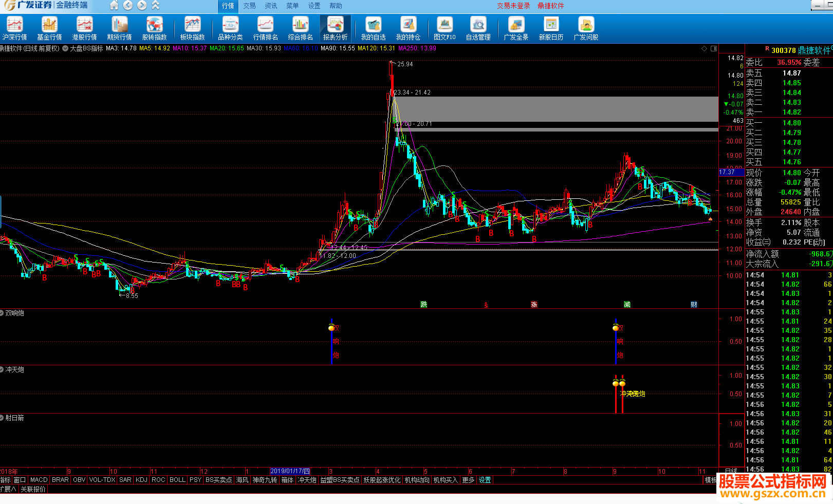Open 图文F10 company info

[x=445, y=29]
